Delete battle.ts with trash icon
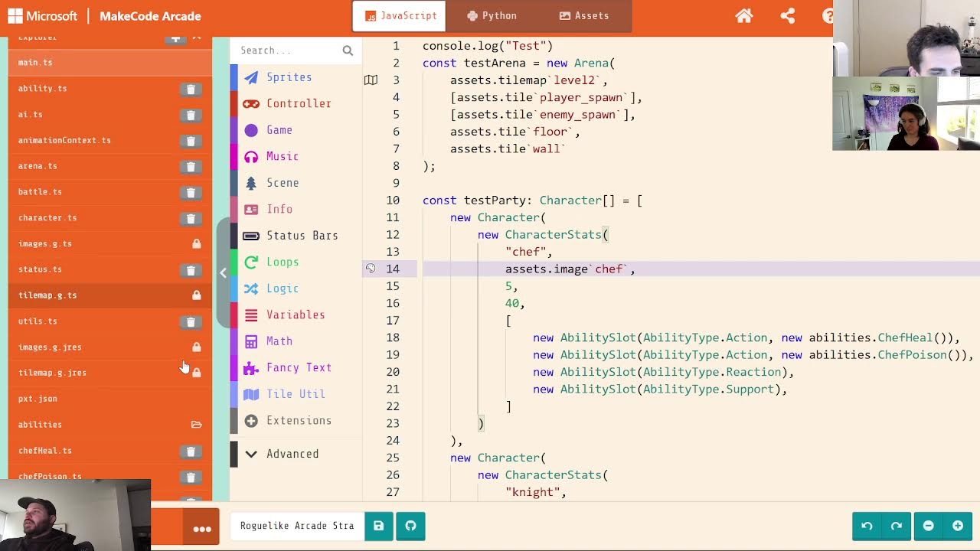Image resolution: width=980 pixels, height=551 pixels. [x=191, y=192]
